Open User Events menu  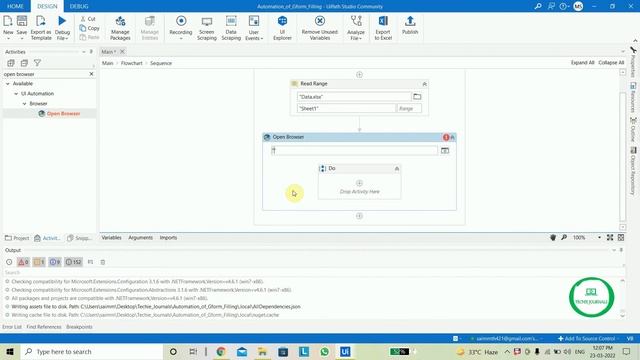point(253,28)
